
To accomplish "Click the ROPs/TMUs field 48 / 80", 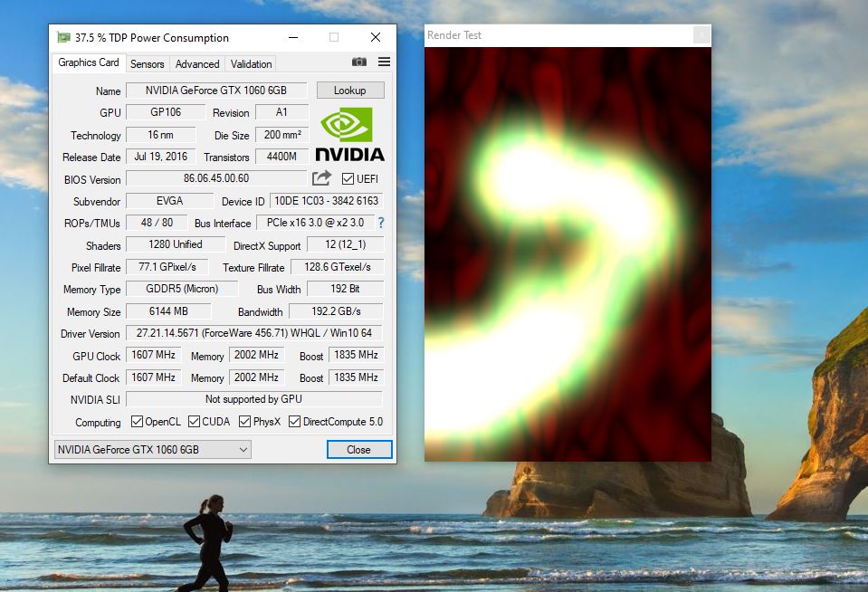I will (157, 223).
